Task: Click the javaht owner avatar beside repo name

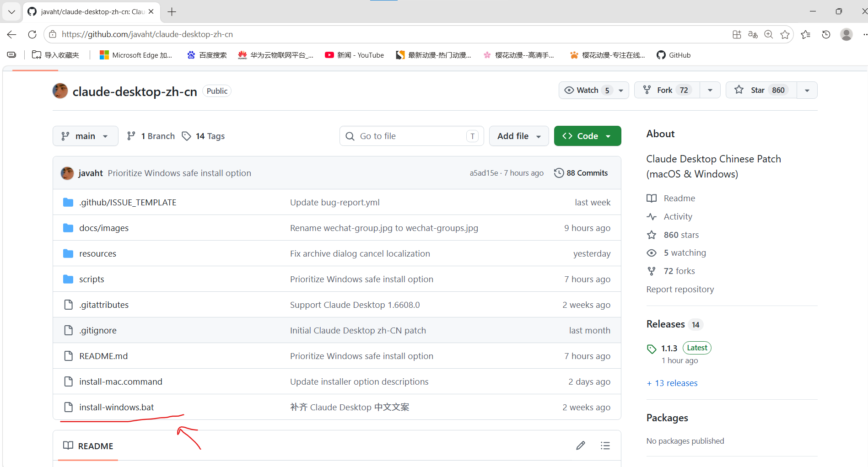Action: pos(60,91)
